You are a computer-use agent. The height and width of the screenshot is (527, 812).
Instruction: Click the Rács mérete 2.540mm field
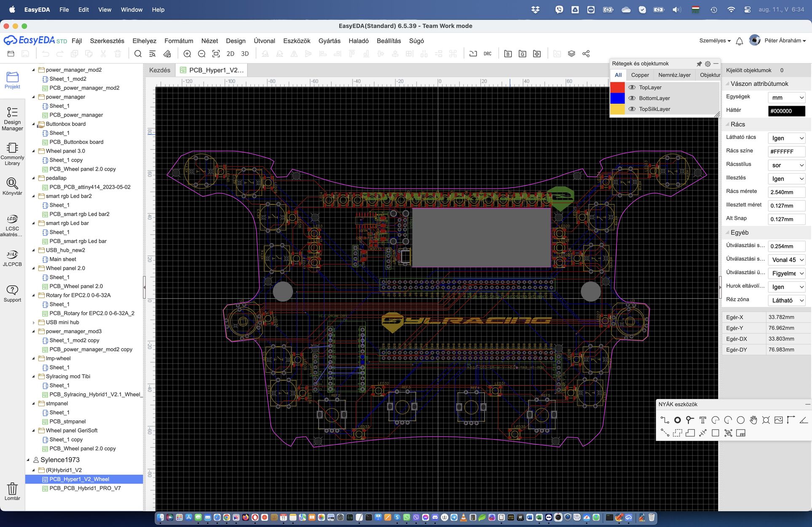(x=786, y=192)
